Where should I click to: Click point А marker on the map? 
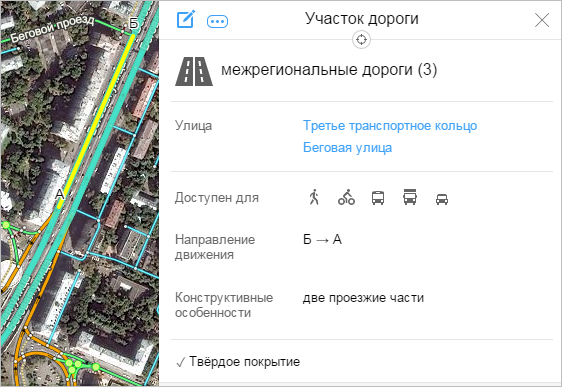pyautogui.click(x=60, y=195)
